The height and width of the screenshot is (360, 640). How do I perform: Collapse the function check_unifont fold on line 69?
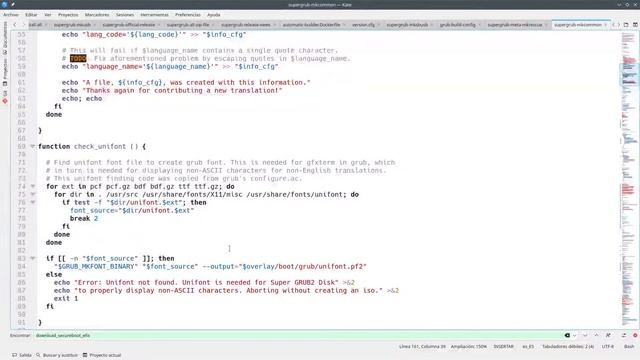[33, 146]
